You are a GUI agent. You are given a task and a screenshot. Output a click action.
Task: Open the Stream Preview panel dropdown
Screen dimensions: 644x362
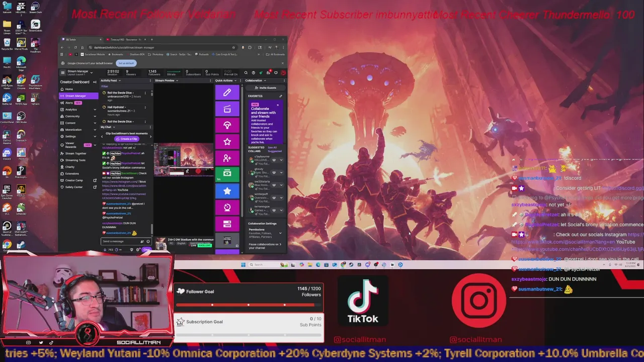point(177,80)
